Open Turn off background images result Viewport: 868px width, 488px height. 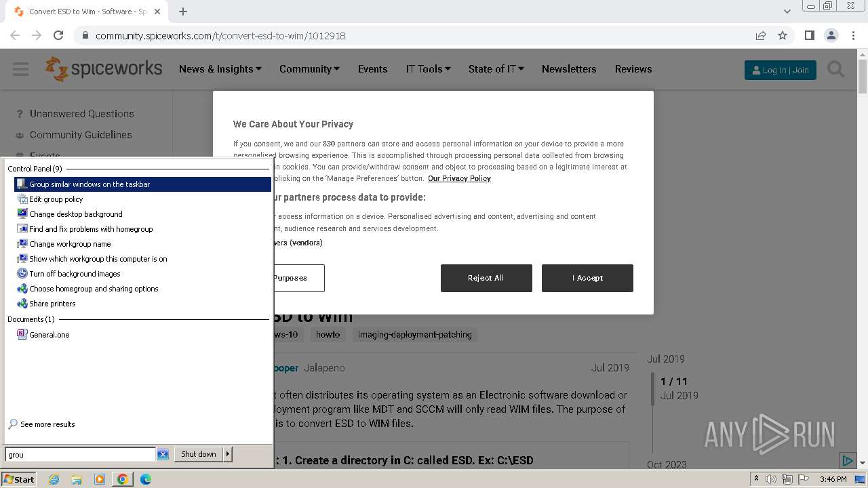pyautogui.click(x=142, y=274)
